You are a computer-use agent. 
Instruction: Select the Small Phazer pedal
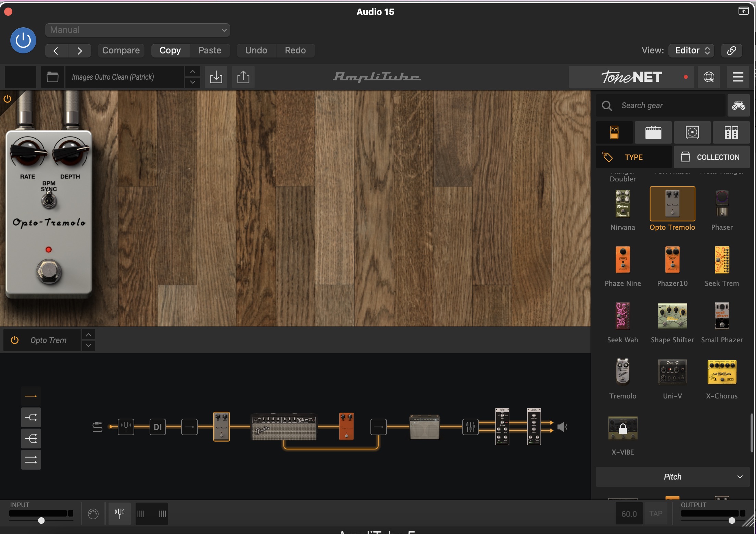(722, 316)
